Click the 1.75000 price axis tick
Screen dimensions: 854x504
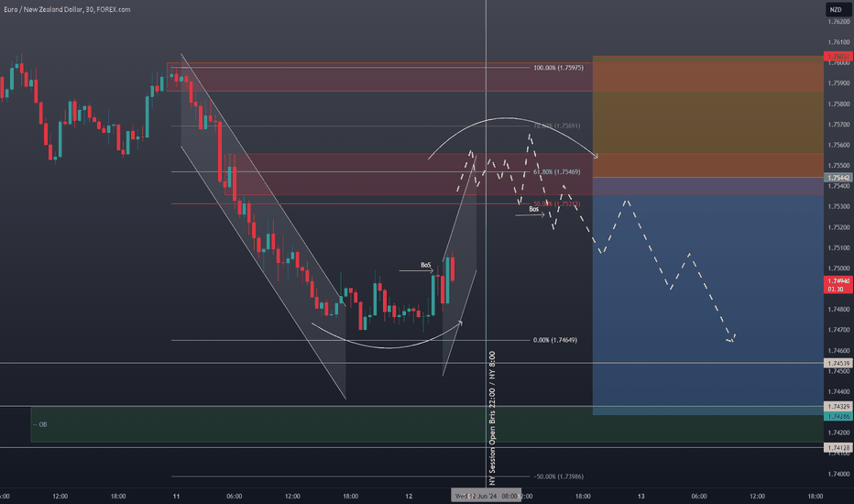pos(838,268)
